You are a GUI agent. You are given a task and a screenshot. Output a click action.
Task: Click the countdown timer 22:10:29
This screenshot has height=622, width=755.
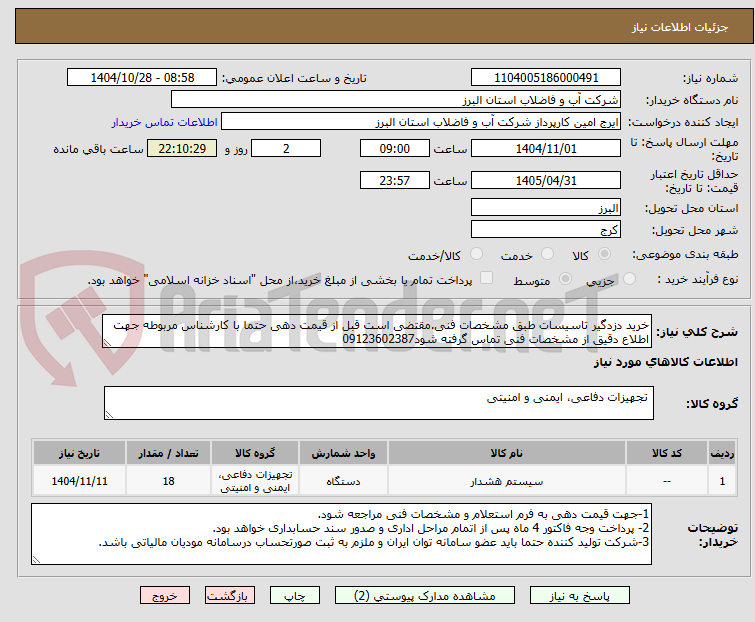(x=182, y=148)
